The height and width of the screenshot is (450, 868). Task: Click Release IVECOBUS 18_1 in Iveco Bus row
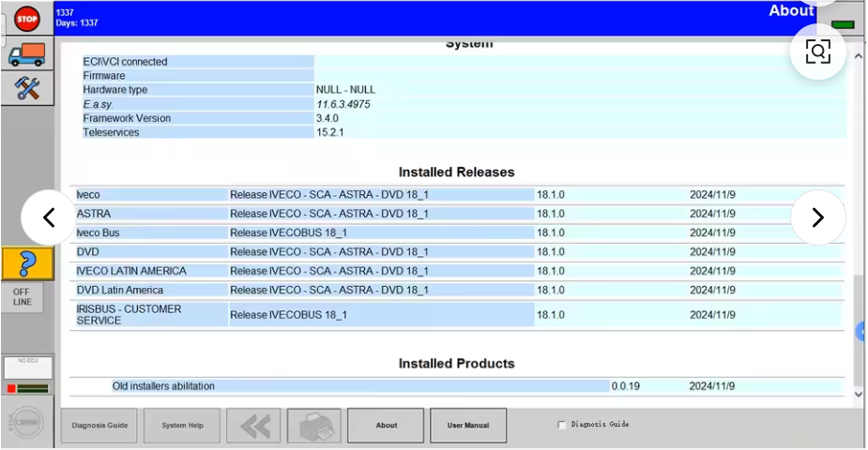tap(288, 232)
